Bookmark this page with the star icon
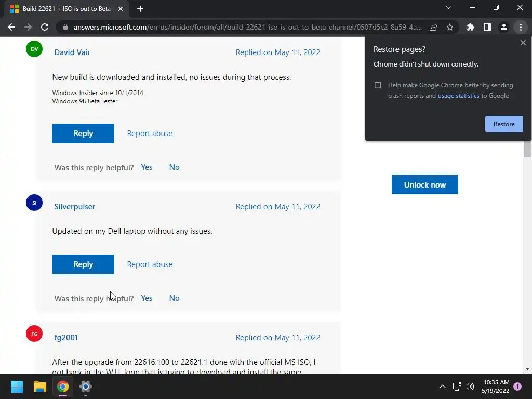Image resolution: width=532 pixels, height=399 pixels. click(450, 27)
